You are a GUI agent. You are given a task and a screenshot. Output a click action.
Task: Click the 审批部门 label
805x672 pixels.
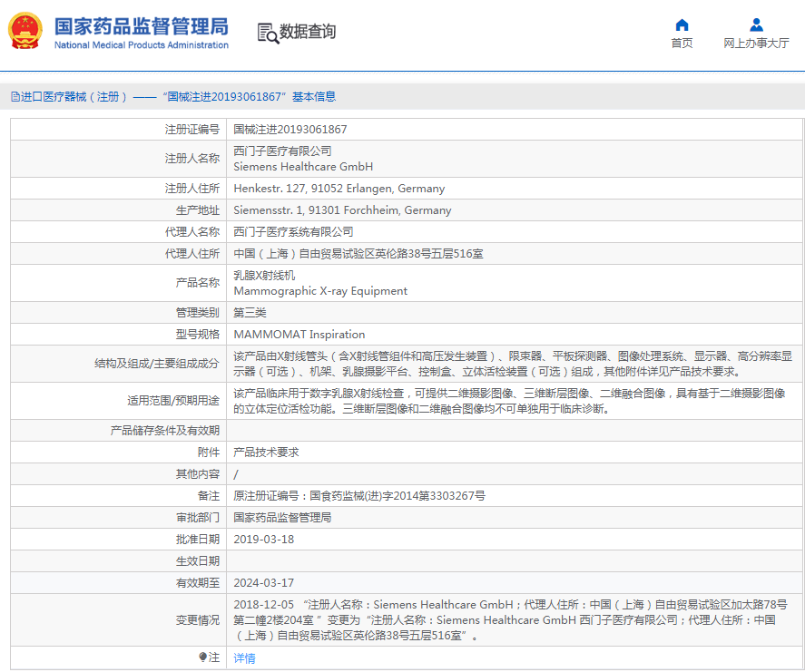pos(197,518)
